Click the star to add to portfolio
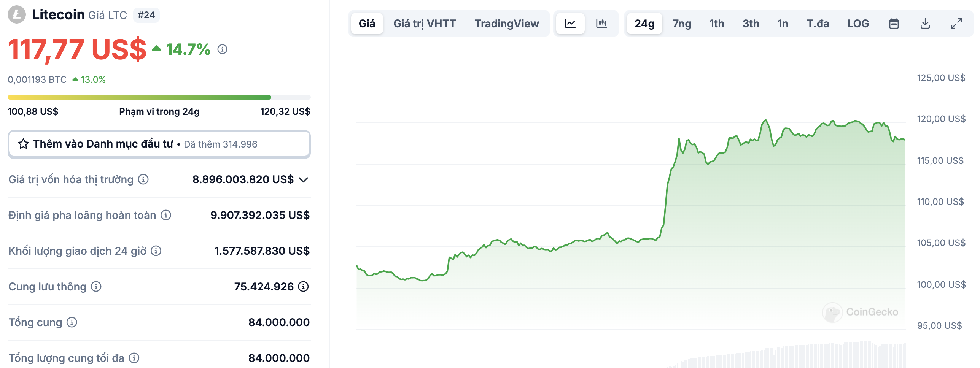Image resolution: width=980 pixels, height=368 pixels. point(23,144)
